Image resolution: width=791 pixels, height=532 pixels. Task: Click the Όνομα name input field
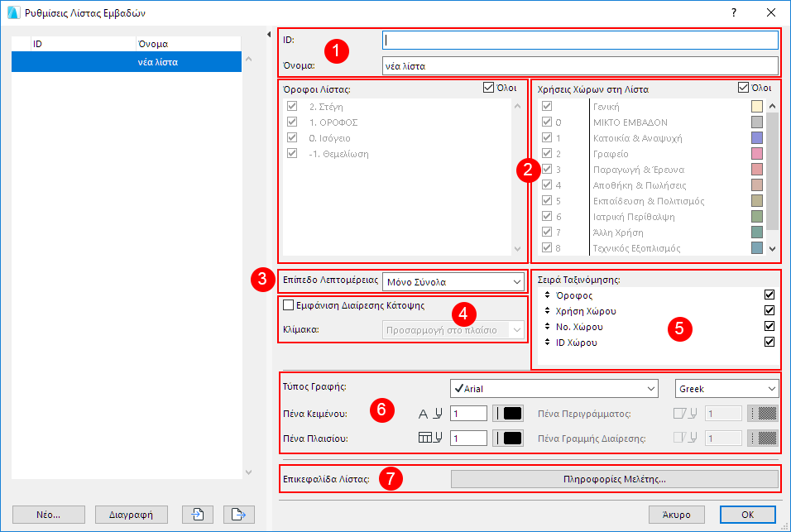[x=580, y=65]
